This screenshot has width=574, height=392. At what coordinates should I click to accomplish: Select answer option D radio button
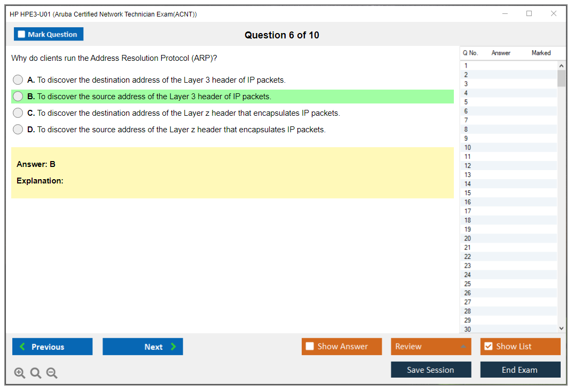(x=18, y=130)
